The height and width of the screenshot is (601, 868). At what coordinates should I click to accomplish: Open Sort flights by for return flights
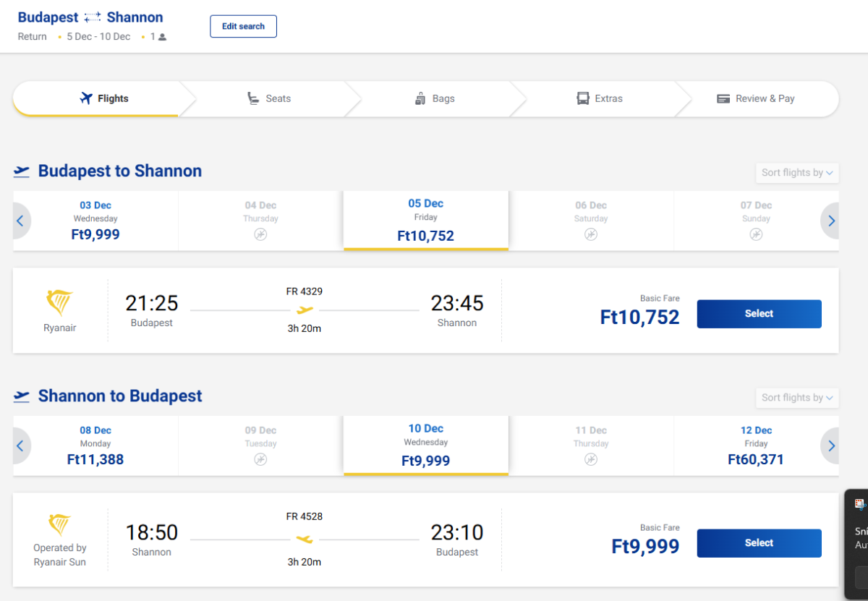tap(796, 398)
